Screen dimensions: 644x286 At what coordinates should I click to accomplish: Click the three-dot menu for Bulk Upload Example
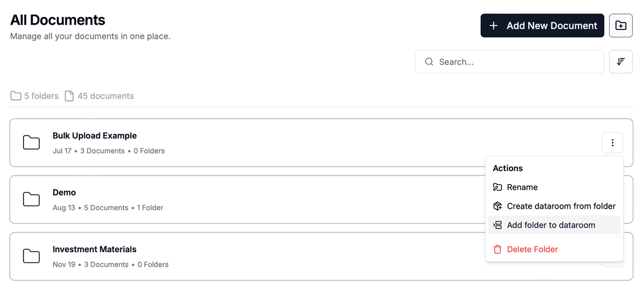[x=612, y=143]
